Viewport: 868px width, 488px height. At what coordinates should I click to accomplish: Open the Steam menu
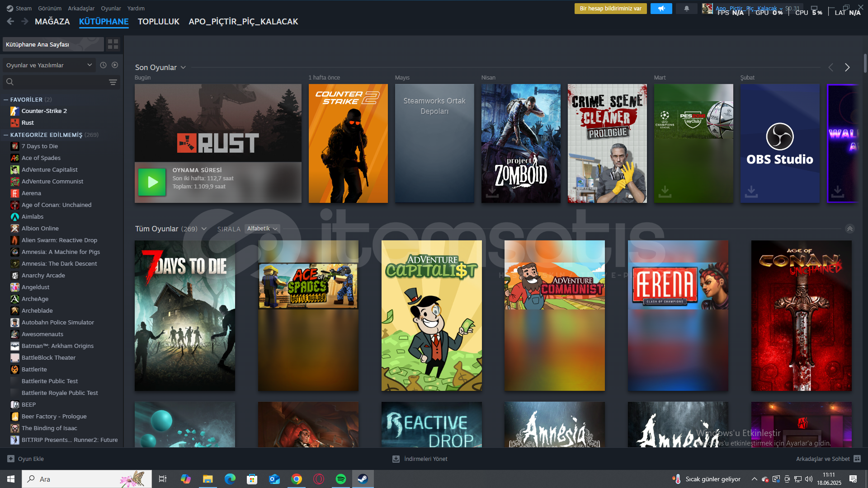24,8
